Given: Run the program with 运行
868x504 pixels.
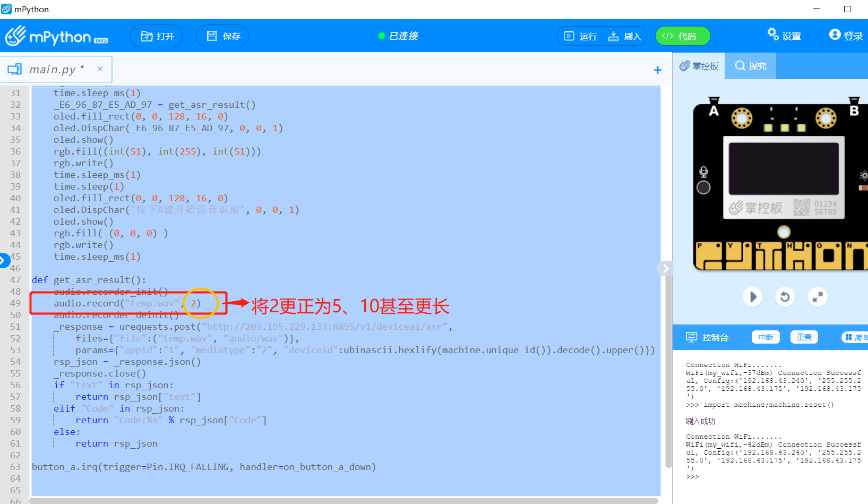Looking at the screenshot, I should (580, 36).
